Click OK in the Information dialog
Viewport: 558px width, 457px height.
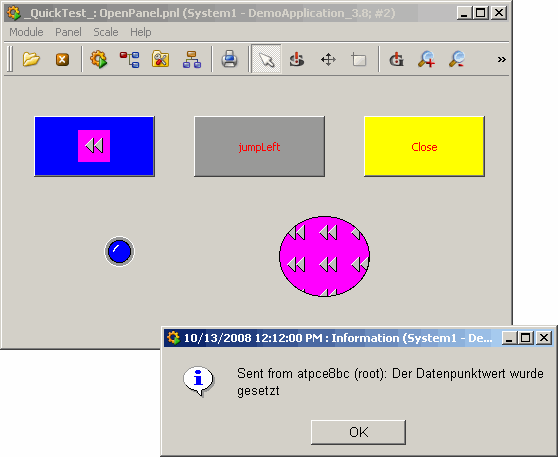(358, 432)
